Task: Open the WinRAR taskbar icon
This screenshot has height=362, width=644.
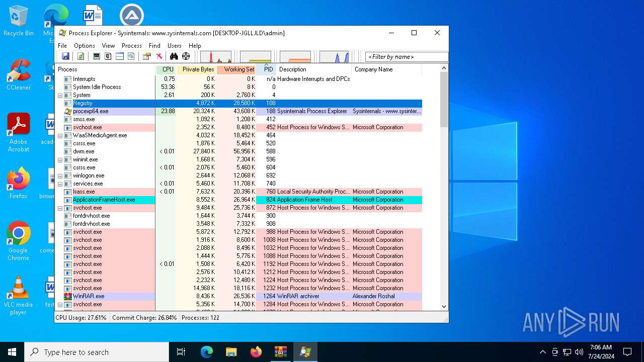Action: pyautogui.click(x=280, y=352)
